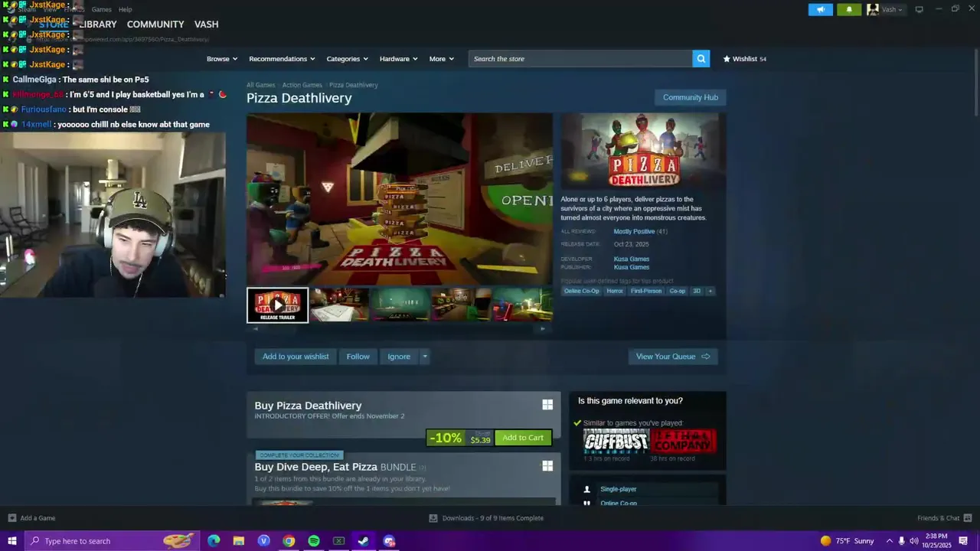Follow Pizza Deathlivery
Viewport: 980px width, 551px height.
pos(358,357)
